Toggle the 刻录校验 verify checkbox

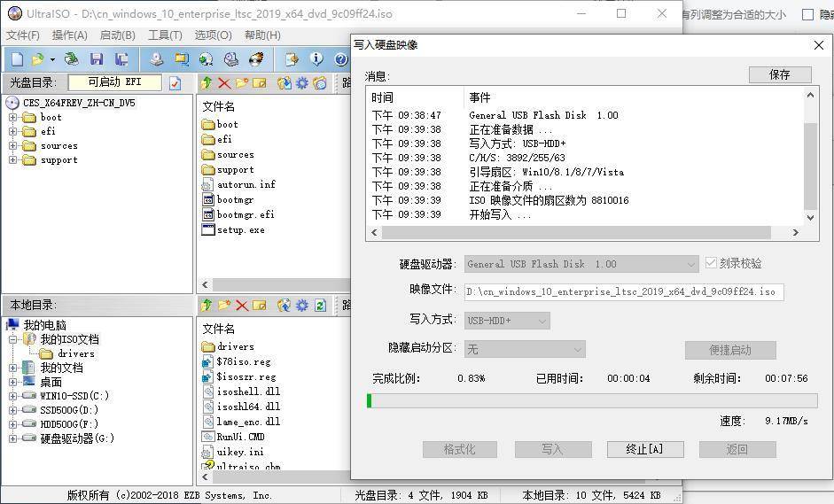[711, 263]
